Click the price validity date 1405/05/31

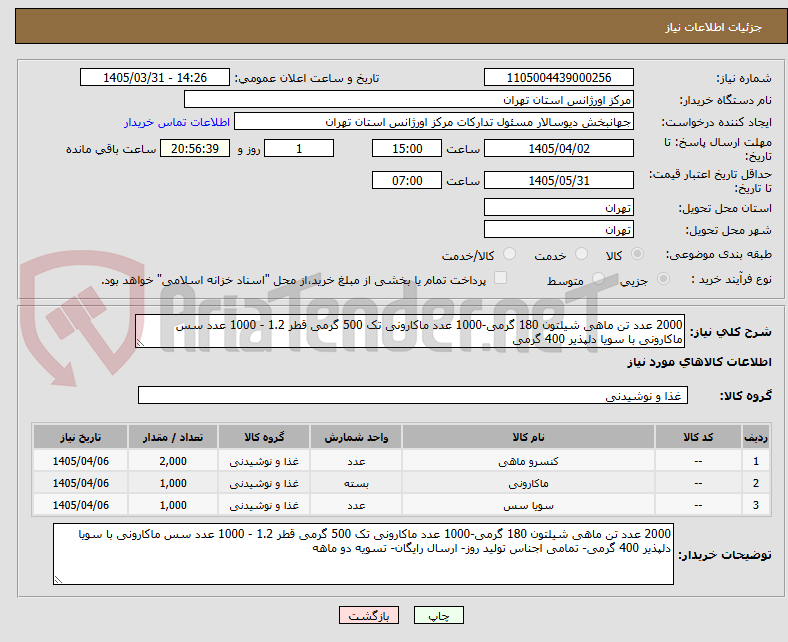559,180
